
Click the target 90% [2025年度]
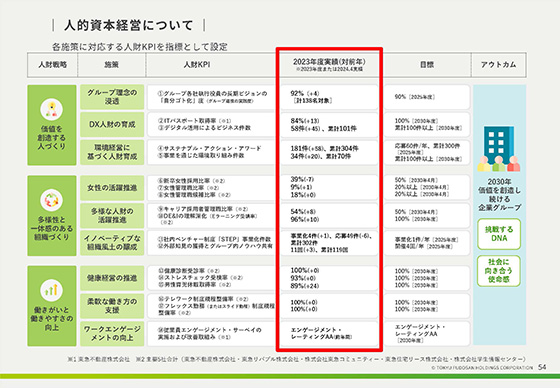(427, 97)
